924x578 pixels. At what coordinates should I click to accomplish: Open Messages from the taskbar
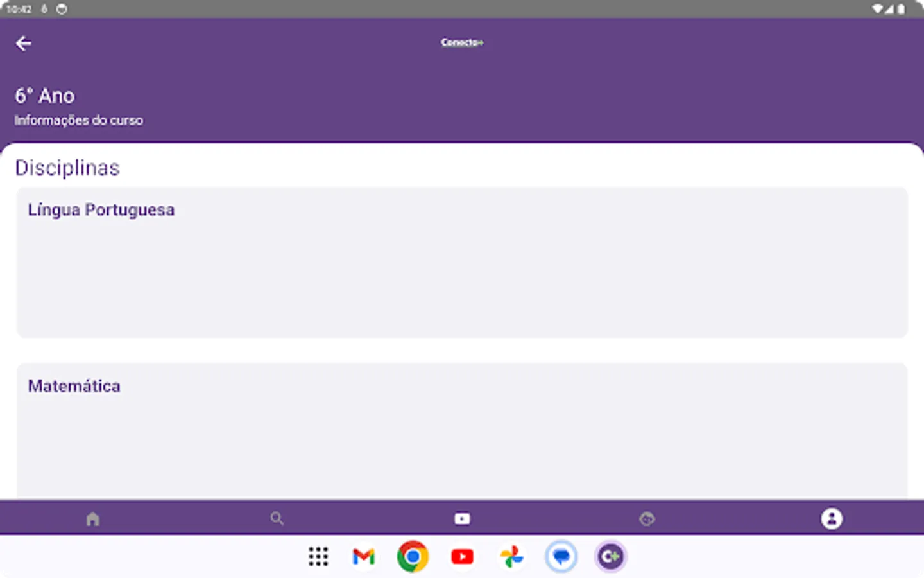point(561,556)
